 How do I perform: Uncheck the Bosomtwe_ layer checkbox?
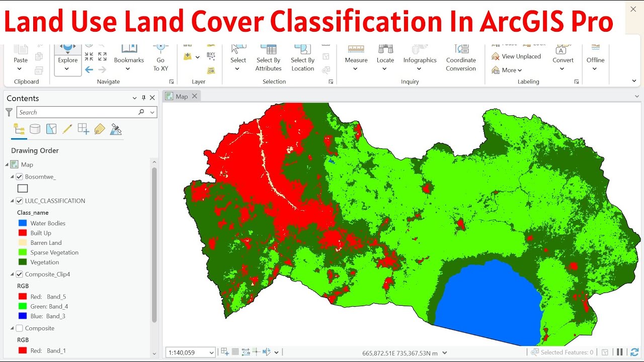(19, 176)
